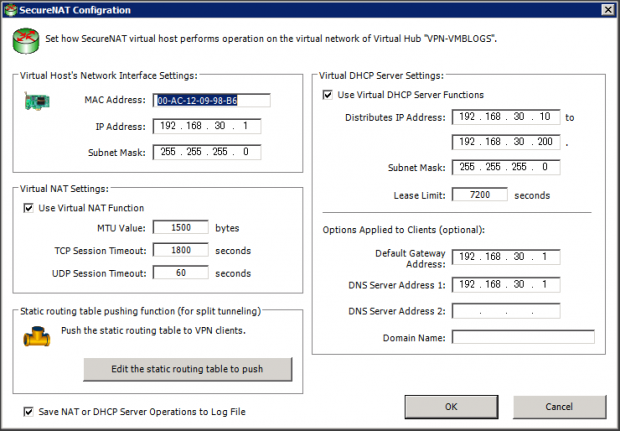Click the Default Gateway Address field
The image size is (620, 431).
pos(506,257)
